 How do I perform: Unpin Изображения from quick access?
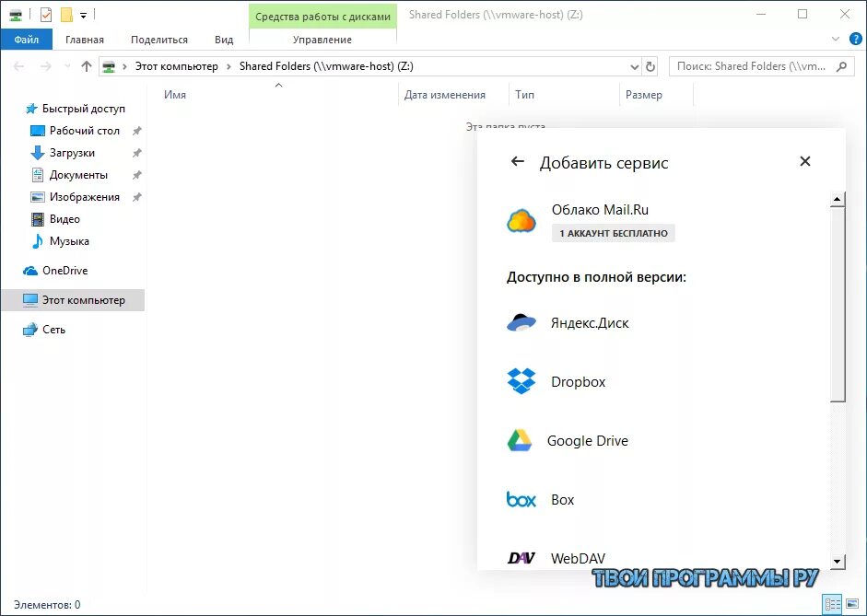[136, 197]
